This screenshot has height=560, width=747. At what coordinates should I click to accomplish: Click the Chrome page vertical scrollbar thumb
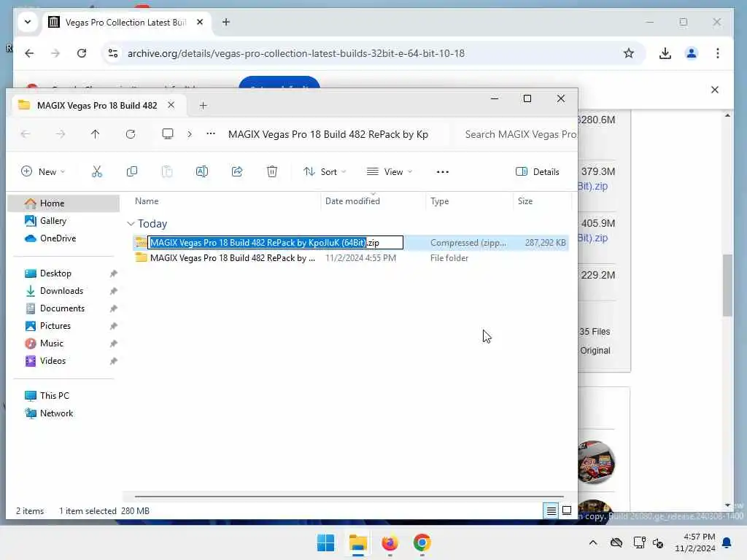pos(727,286)
